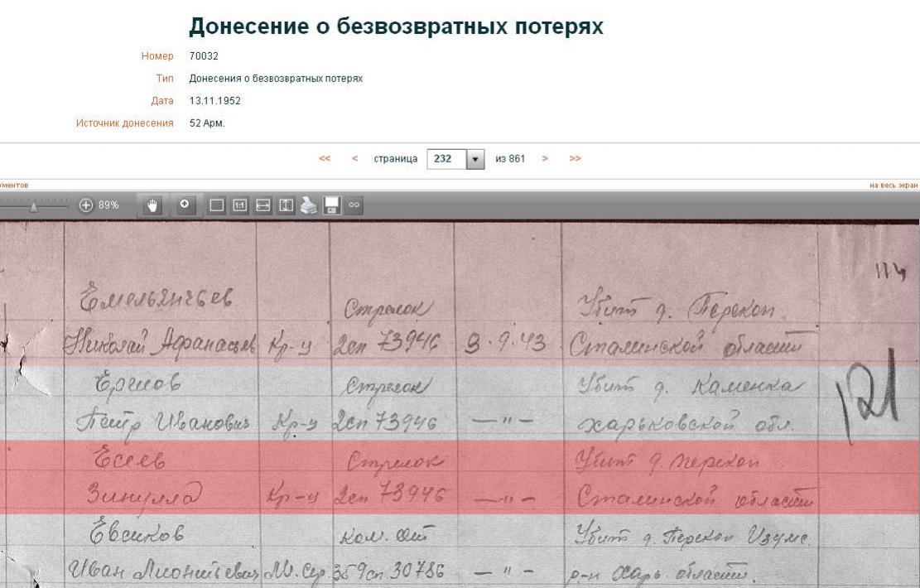Viewport: 920px width, 588px height.
Task: Go to next page with > link
Action: tap(545, 158)
